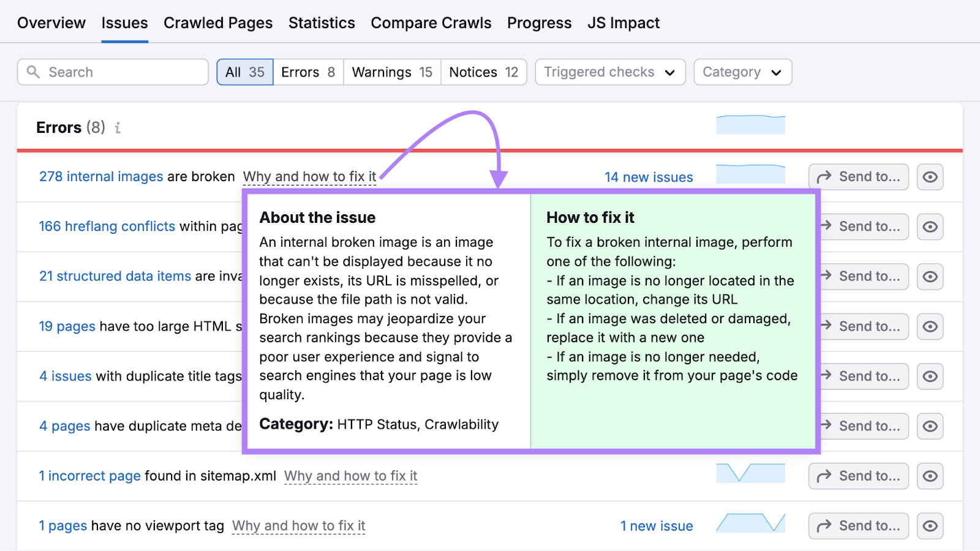This screenshot has width=980, height=551.
Task: Open the 19 pages link
Action: [67, 326]
